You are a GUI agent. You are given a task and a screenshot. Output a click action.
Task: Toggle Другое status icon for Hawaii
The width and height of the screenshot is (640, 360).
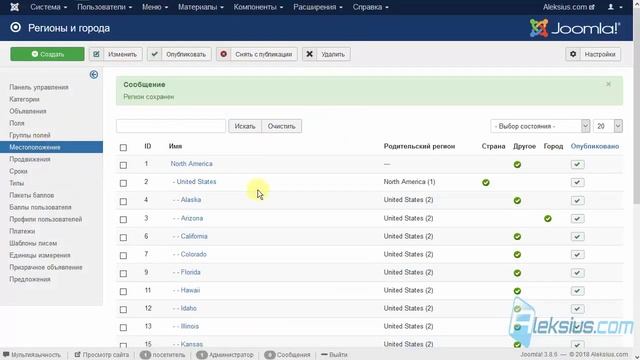tap(517, 291)
